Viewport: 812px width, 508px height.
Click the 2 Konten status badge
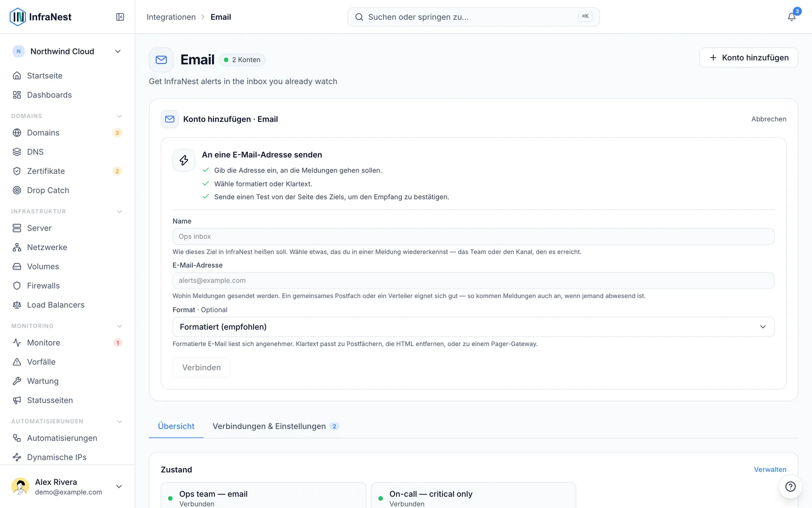[x=242, y=60]
